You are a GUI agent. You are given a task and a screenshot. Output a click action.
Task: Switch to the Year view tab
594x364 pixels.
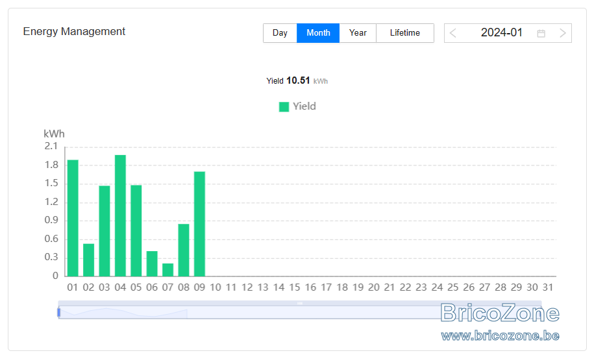pos(358,33)
